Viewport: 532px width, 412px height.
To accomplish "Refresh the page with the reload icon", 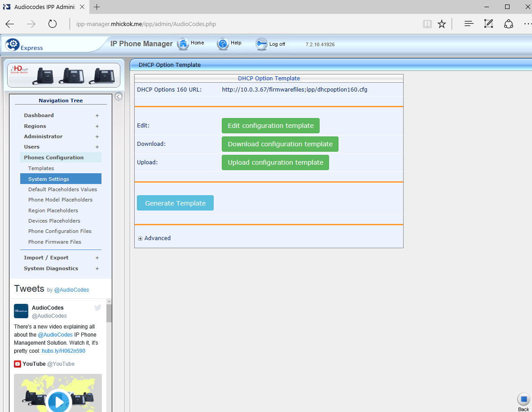I will pos(53,24).
